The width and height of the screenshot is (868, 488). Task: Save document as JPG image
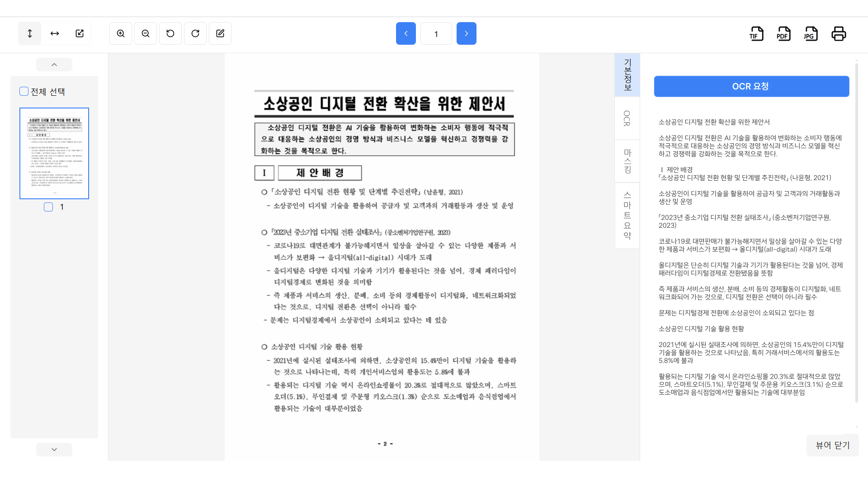pyautogui.click(x=811, y=34)
